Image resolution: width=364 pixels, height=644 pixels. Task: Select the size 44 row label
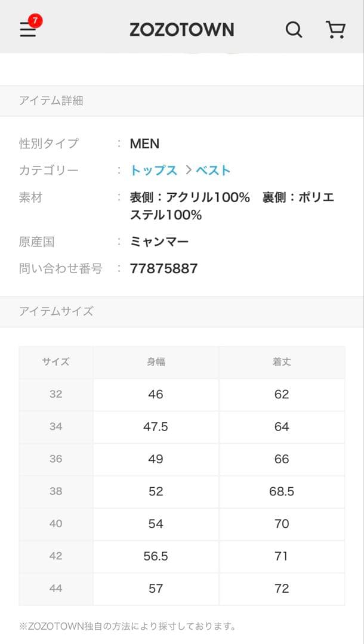click(x=56, y=589)
